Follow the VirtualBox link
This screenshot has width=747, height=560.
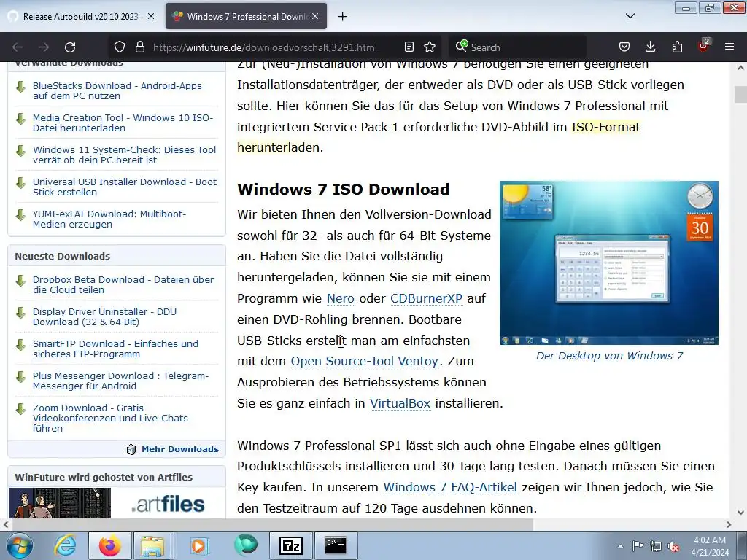tap(400, 404)
